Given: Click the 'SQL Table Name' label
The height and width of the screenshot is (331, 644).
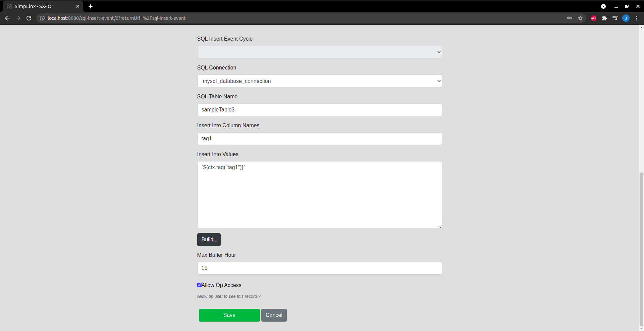Looking at the screenshot, I should pyautogui.click(x=217, y=97).
